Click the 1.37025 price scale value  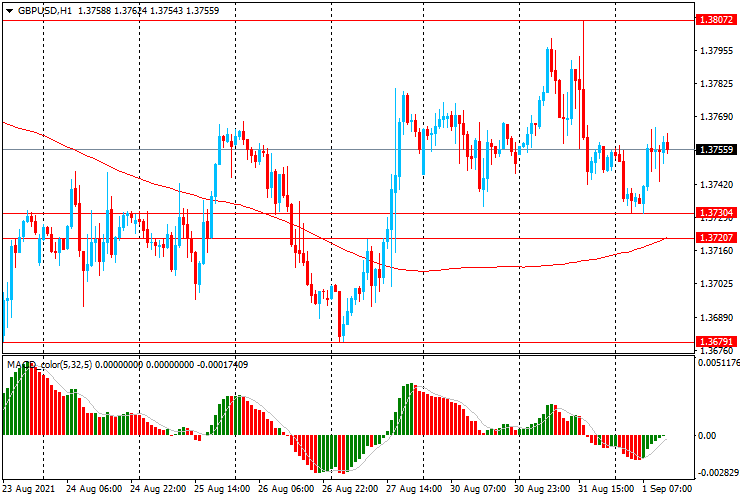[717, 284]
